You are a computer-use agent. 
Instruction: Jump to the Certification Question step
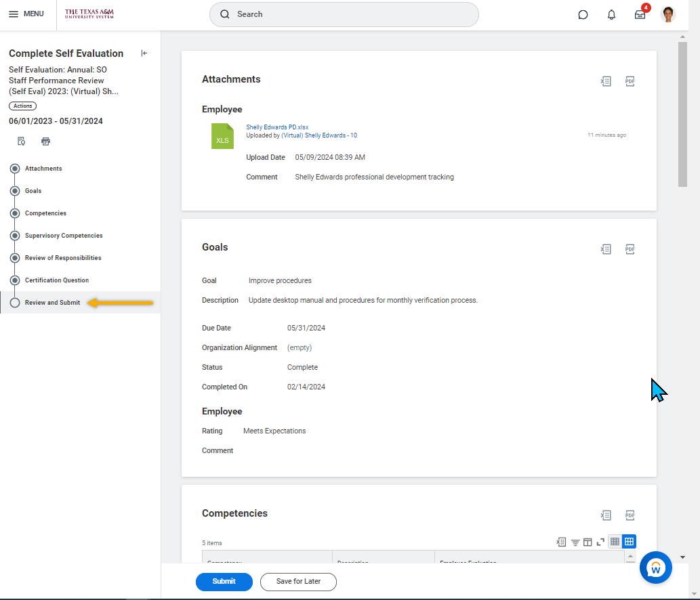[x=57, y=280]
